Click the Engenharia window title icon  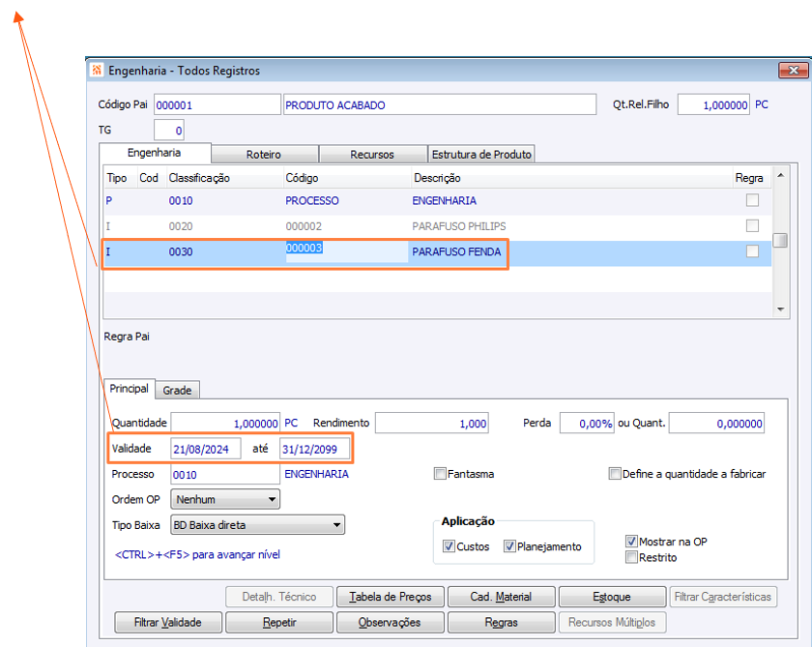97,70
